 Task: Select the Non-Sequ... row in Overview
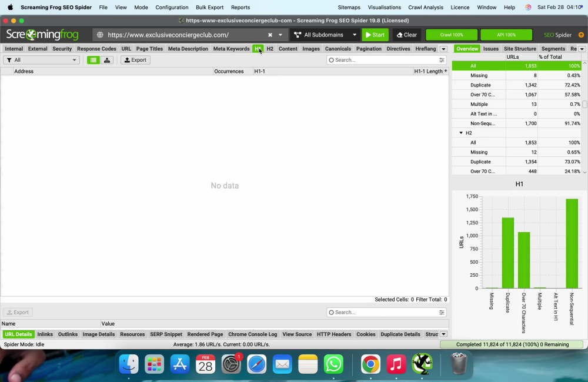pyautogui.click(x=517, y=123)
